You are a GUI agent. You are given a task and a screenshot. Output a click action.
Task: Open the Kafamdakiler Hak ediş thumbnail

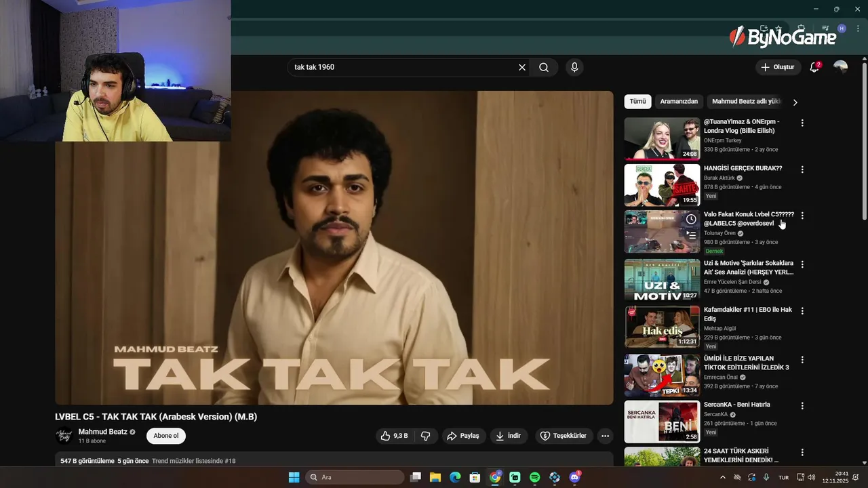(x=662, y=327)
